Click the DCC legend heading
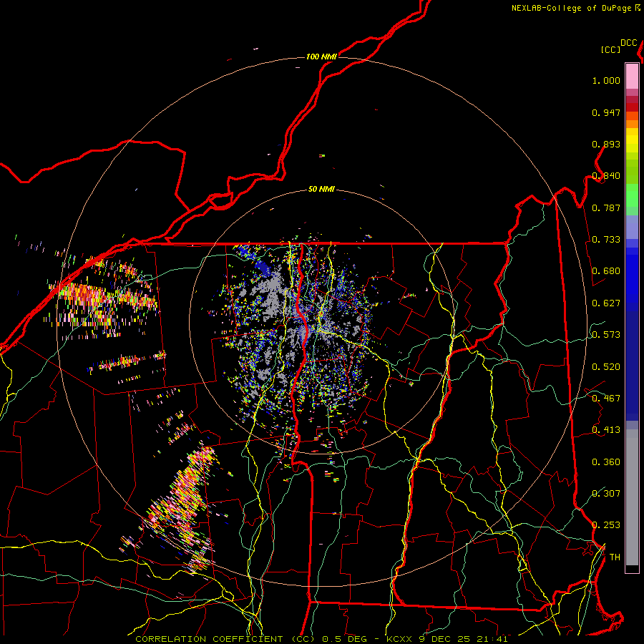The image size is (644, 644). (628, 43)
